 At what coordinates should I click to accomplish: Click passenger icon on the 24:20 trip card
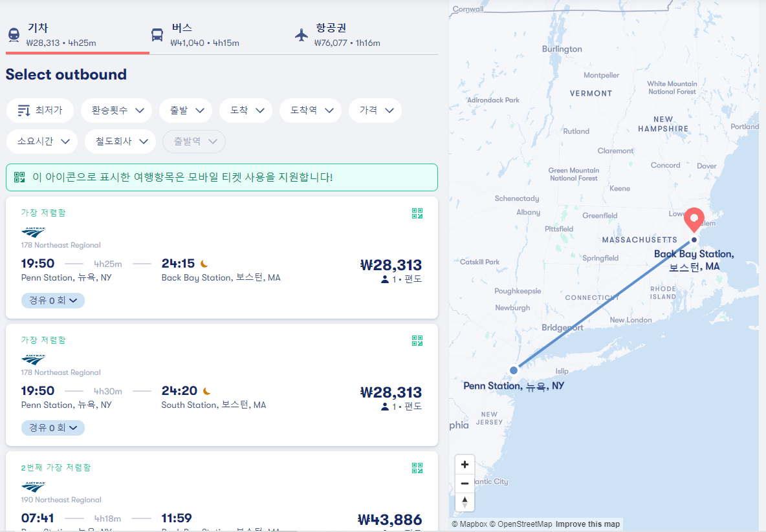385,407
